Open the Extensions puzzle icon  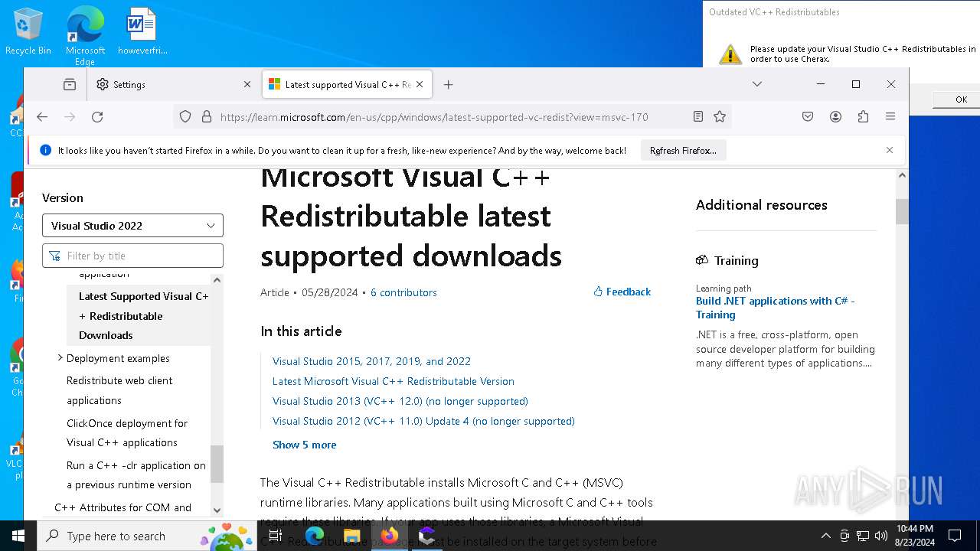point(863,117)
